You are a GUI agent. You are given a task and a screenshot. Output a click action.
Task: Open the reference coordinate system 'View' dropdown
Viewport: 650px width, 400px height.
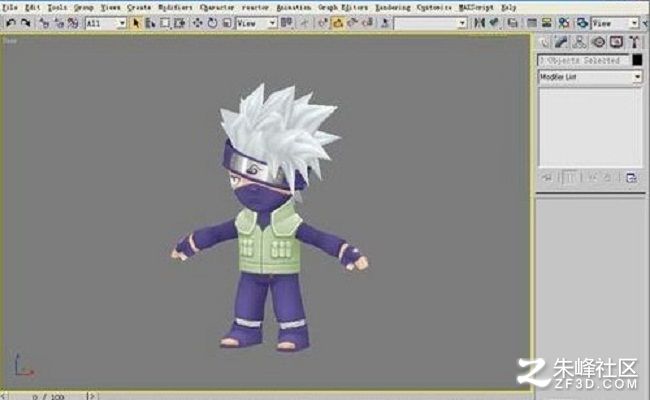(x=256, y=23)
